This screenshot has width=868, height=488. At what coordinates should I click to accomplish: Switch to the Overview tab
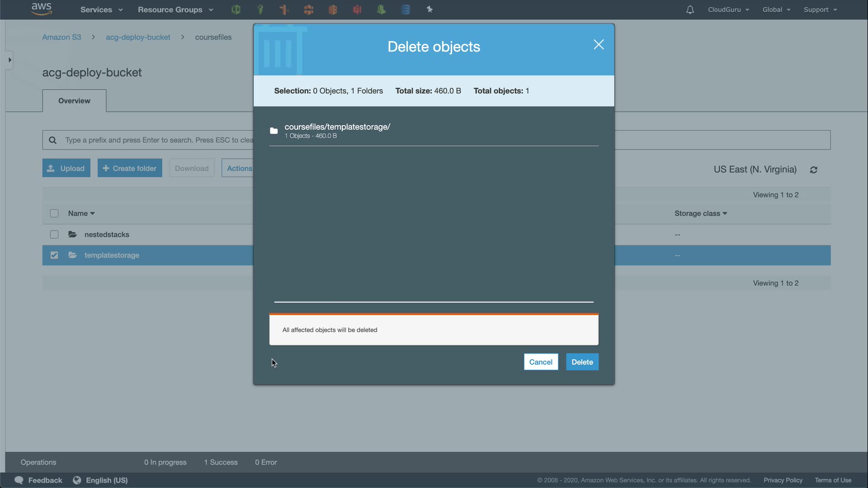coord(74,101)
